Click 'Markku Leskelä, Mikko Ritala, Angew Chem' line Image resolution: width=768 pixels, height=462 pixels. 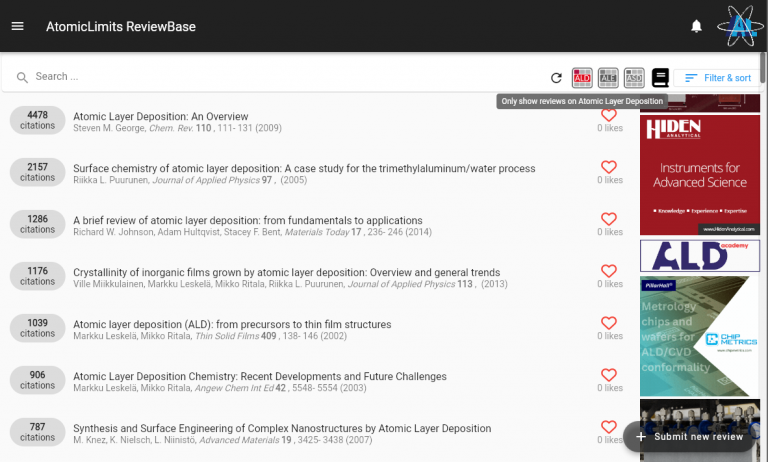(220, 388)
